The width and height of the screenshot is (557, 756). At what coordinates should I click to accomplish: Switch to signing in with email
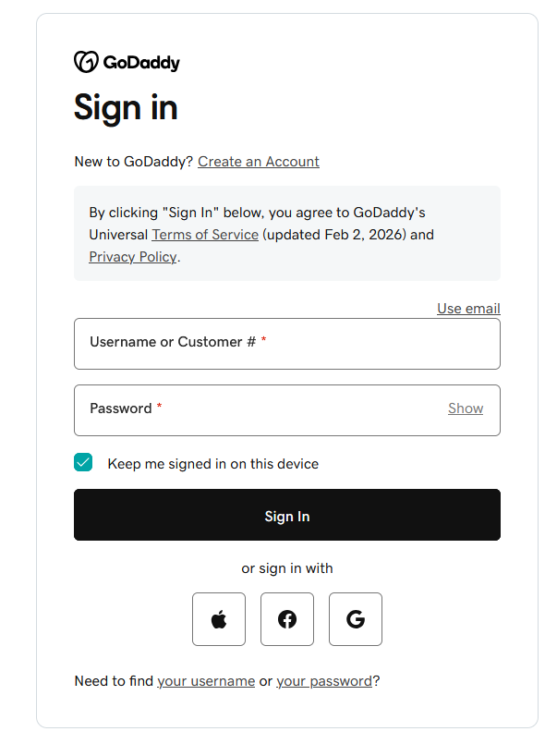468,308
